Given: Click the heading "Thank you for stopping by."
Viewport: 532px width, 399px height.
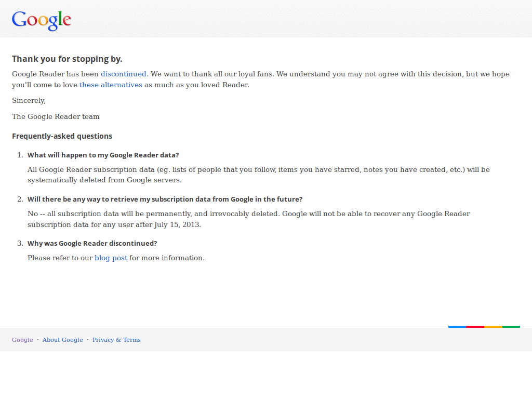Looking at the screenshot, I should [67, 59].
